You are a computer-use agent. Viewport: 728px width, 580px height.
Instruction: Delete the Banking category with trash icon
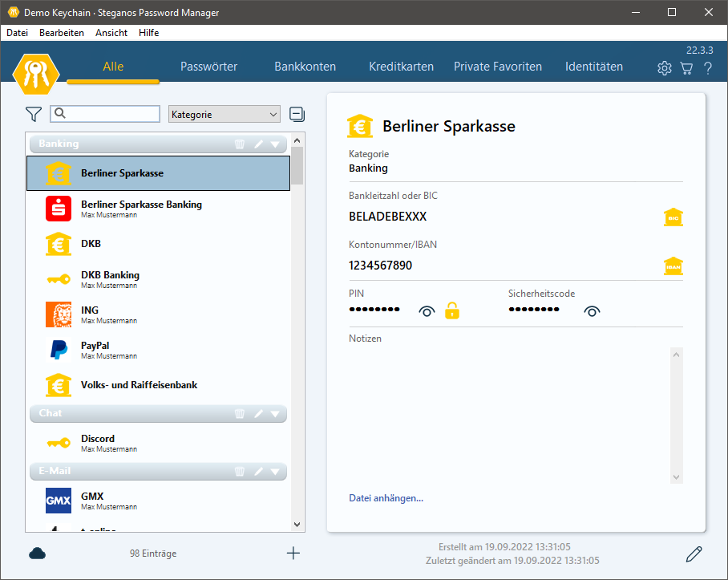point(240,144)
